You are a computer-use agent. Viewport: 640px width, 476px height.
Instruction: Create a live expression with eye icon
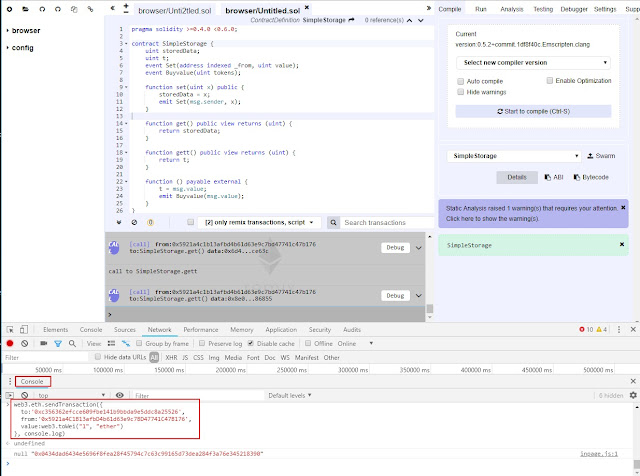[120, 395]
